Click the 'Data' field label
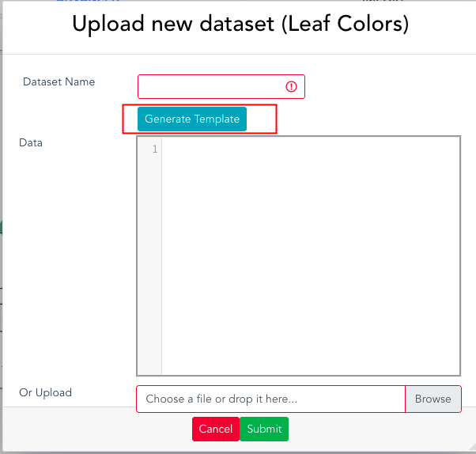The width and height of the screenshot is (476, 454). (31, 142)
